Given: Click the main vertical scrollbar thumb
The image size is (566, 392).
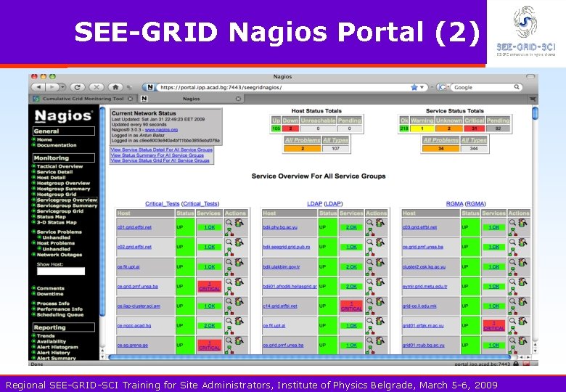Looking at the screenshot, I should 535,113.
